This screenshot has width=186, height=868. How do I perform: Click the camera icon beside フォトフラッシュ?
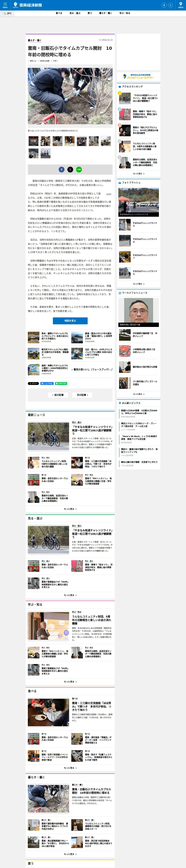120,183
